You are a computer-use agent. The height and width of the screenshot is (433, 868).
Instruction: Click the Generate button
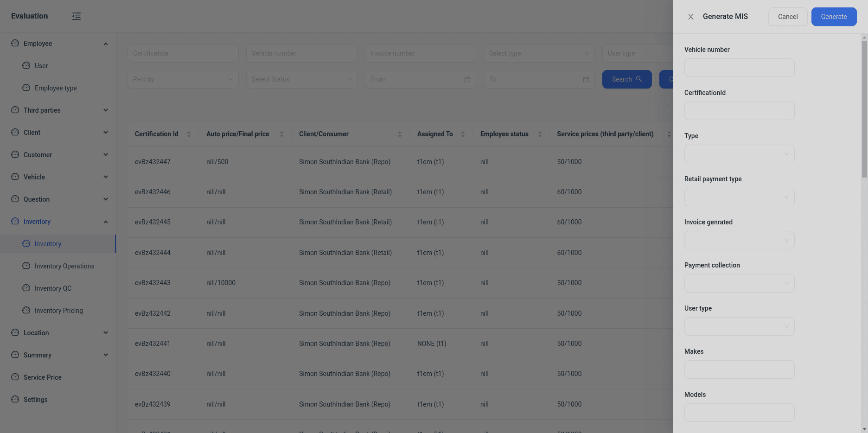point(834,17)
